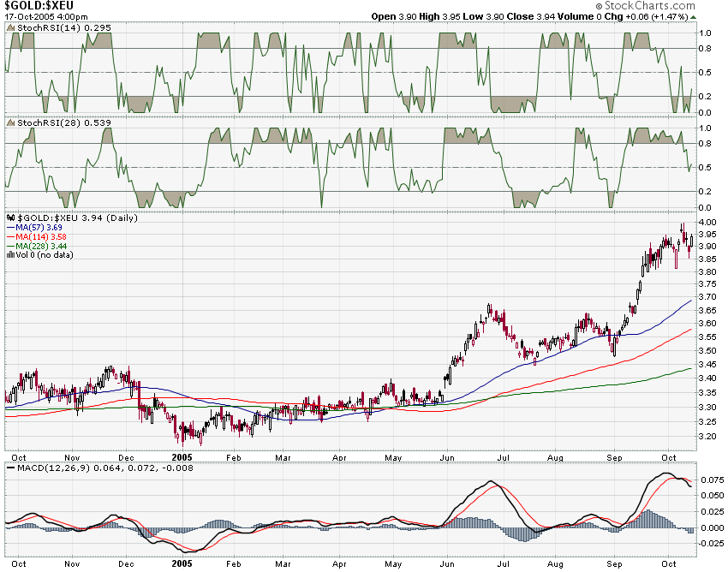Click the StochRSI(28) indicator icon
This screenshot has width=728, height=572.
pyautogui.click(x=11, y=122)
